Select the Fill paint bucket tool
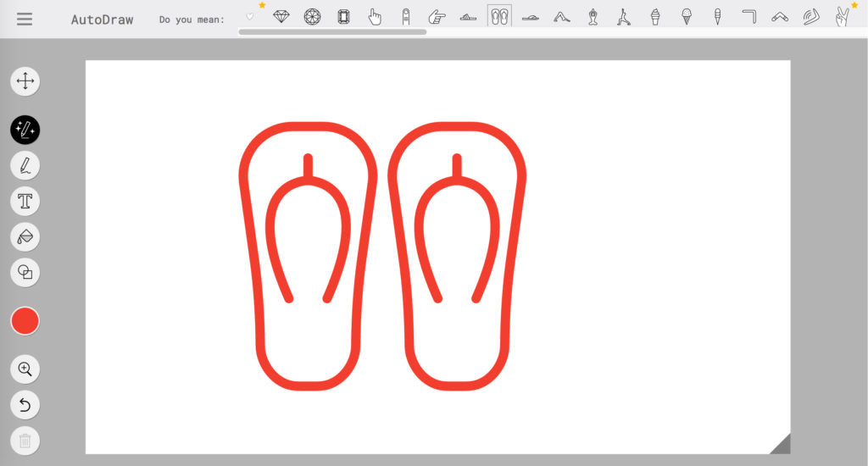The width and height of the screenshot is (868, 466). point(25,236)
